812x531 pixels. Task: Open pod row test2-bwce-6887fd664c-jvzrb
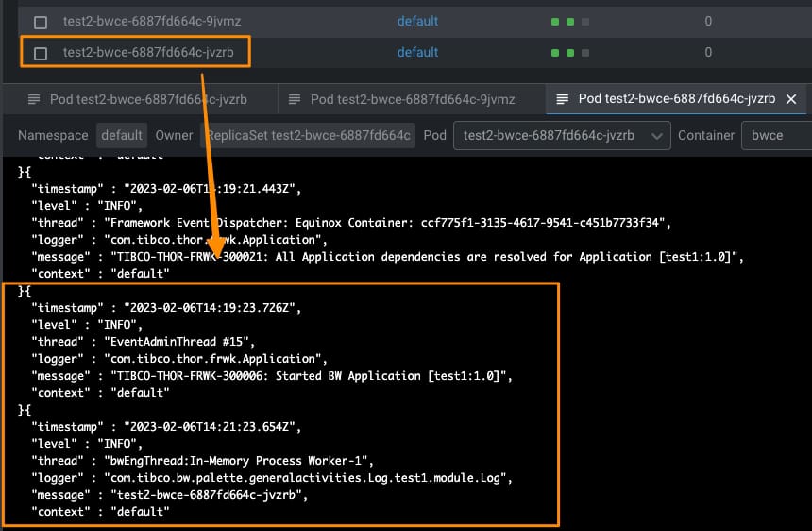(x=150, y=52)
